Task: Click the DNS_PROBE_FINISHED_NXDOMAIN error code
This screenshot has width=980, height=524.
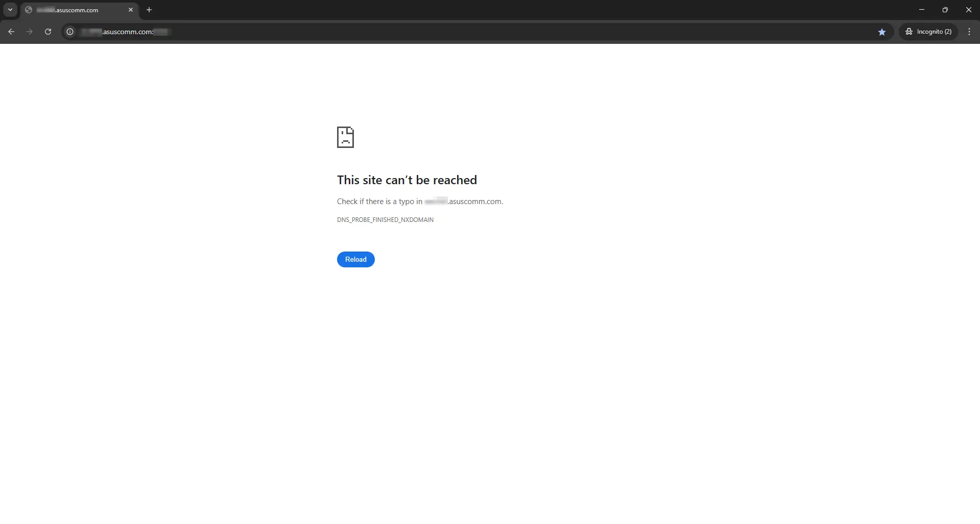Action: [385, 220]
